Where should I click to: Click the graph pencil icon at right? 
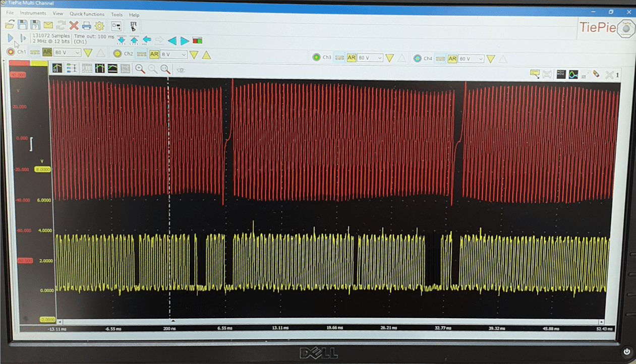(596, 74)
